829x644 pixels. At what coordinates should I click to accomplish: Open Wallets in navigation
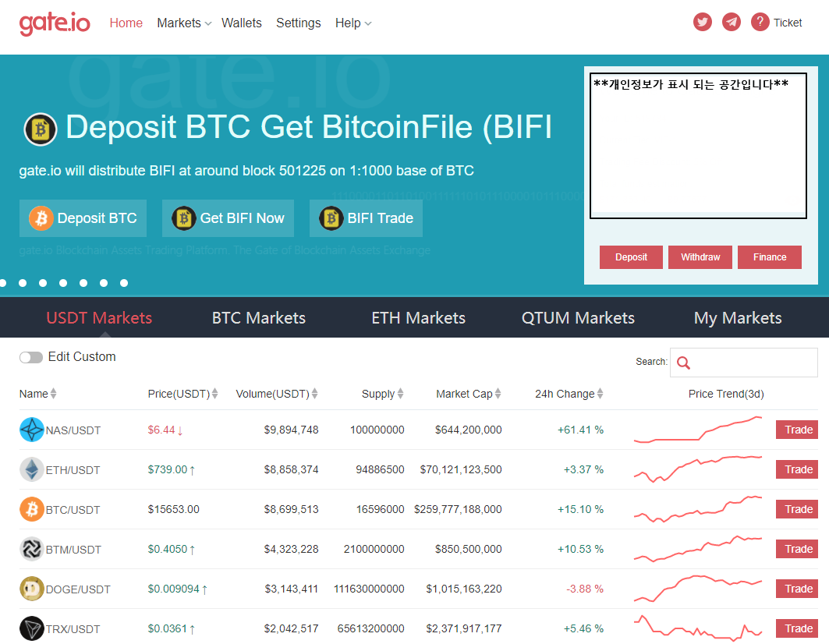242,23
